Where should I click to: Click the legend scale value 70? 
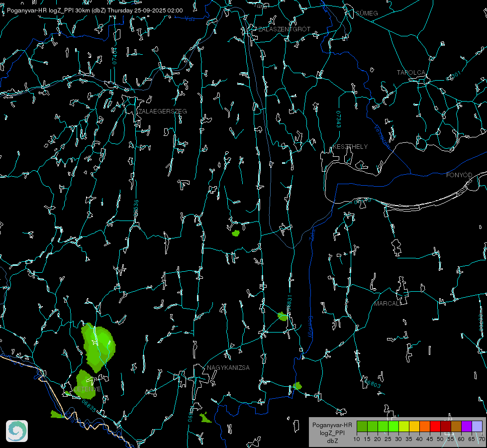point(482,440)
